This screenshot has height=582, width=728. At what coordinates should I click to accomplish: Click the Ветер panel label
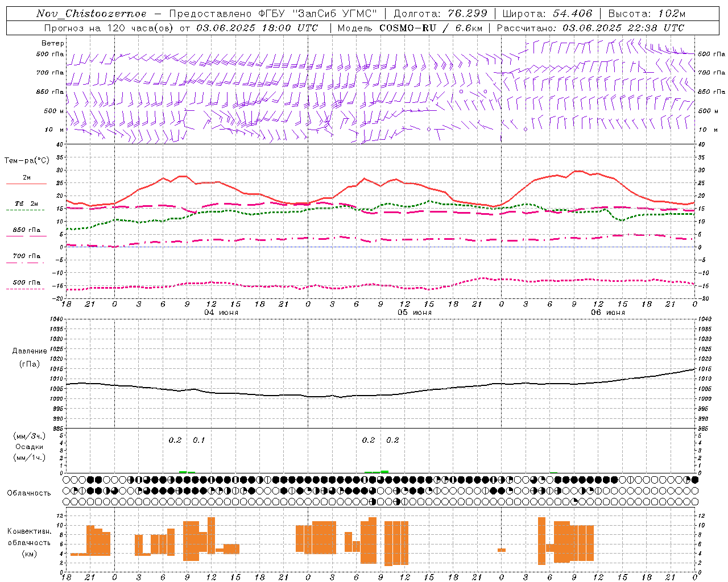(53, 43)
